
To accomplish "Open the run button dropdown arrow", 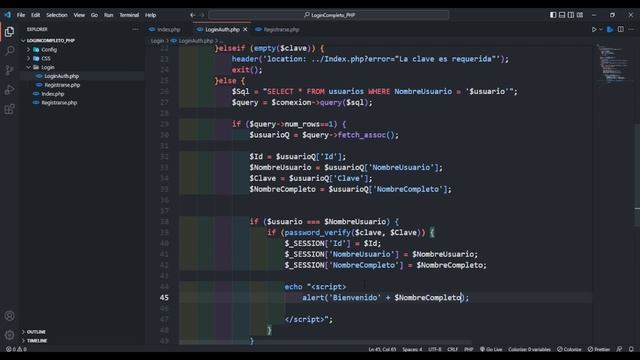I will (600, 29).
